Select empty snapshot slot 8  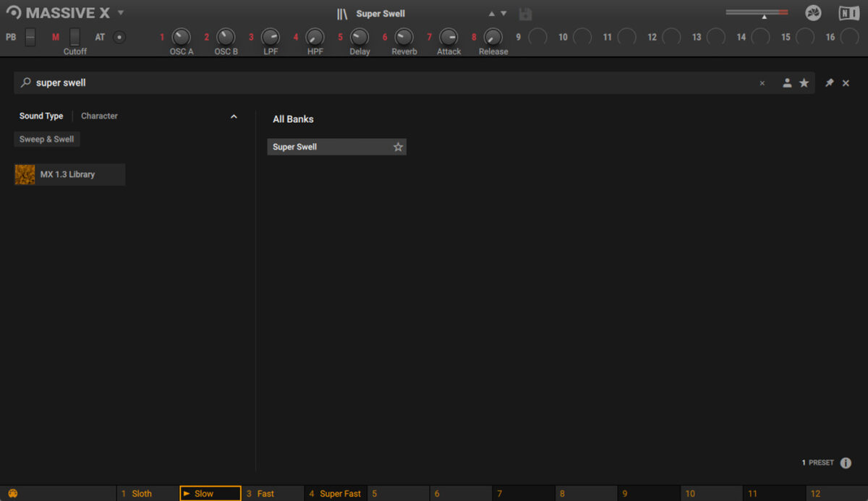click(587, 494)
